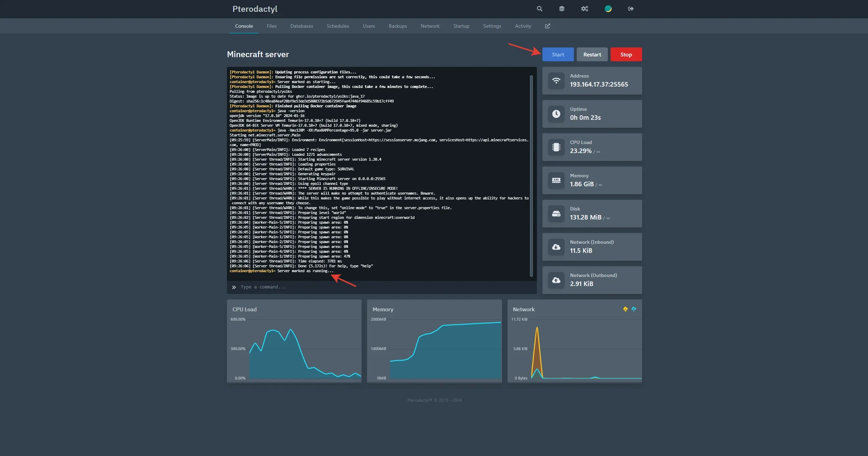This screenshot has height=456, width=868.
Task: Click the 'Starting minecraft server version 1.20.4' line
Action: coord(305,160)
